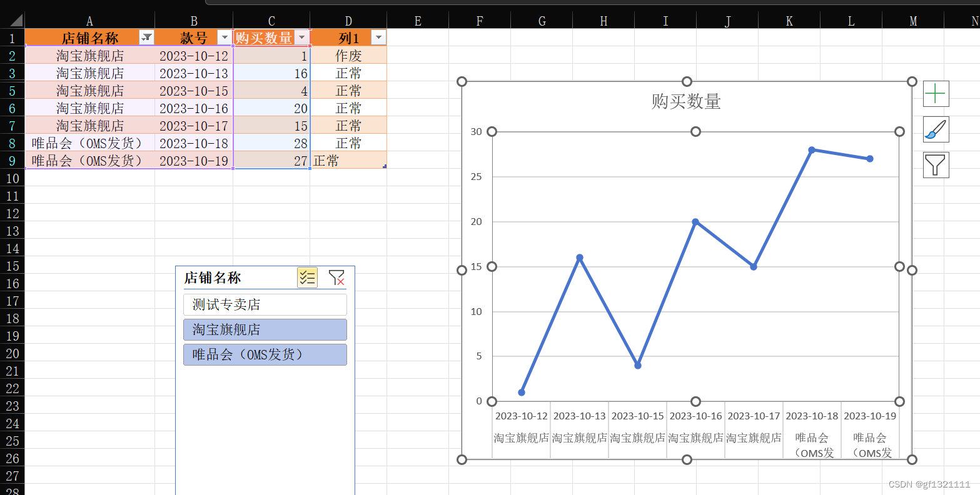Click date cell 2023-10-12
The image size is (980, 495).
point(194,56)
